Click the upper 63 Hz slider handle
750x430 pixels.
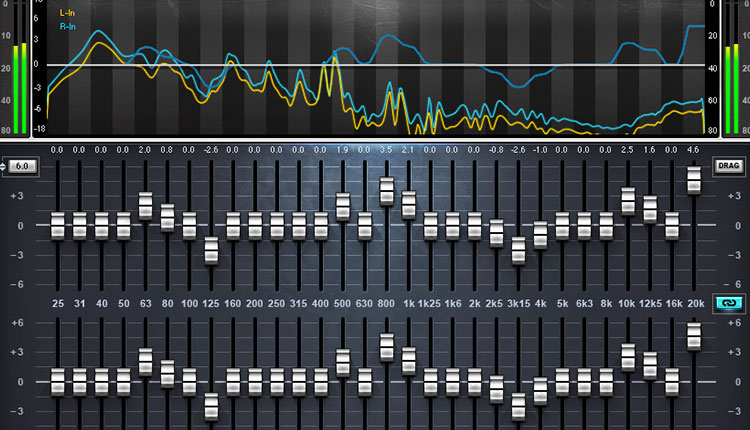click(145, 204)
